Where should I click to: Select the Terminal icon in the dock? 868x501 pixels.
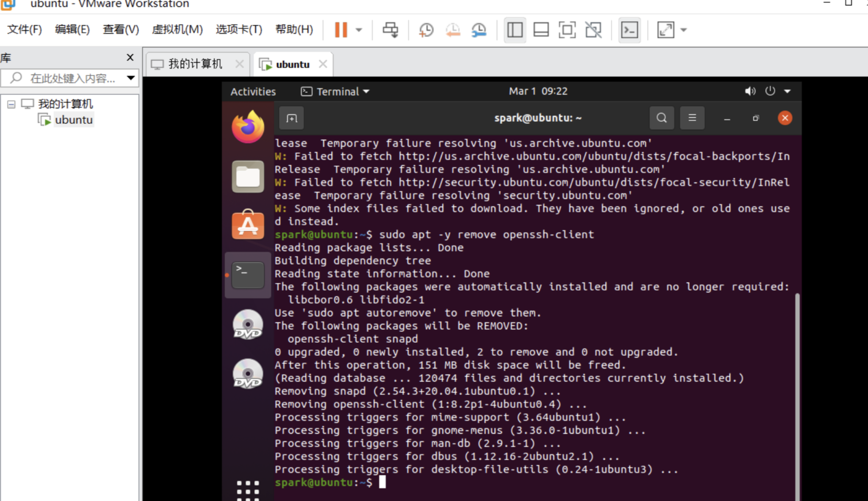point(247,275)
